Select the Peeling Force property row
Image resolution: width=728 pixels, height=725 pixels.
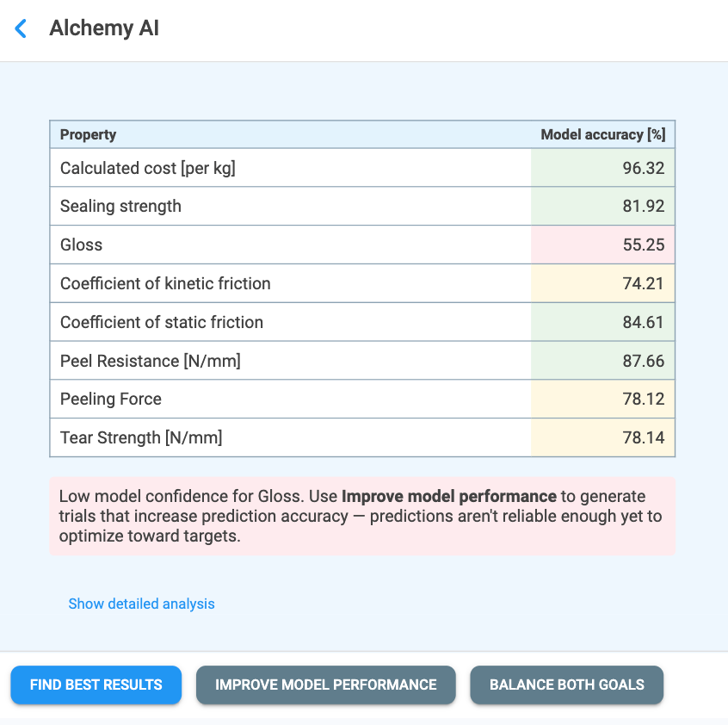pyautogui.click(x=362, y=399)
